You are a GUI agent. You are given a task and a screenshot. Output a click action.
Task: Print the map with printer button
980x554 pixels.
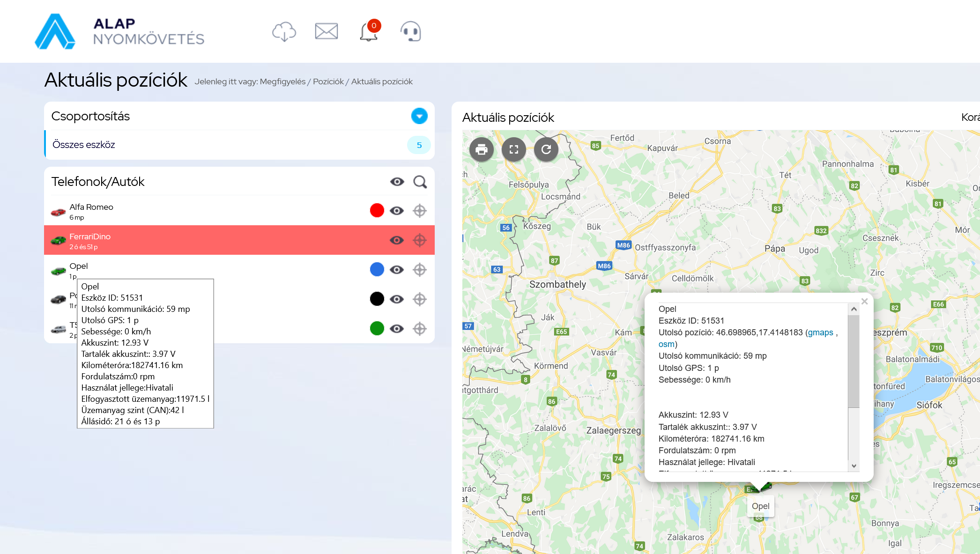pyautogui.click(x=482, y=149)
